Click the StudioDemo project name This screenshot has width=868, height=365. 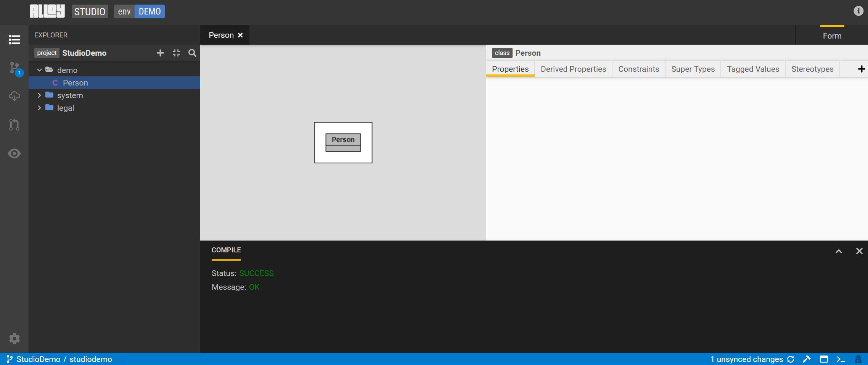[84, 53]
